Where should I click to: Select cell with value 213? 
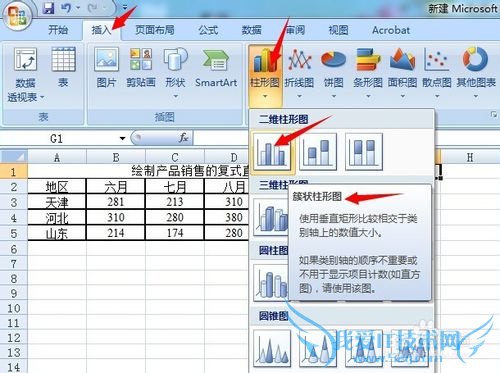tap(175, 202)
